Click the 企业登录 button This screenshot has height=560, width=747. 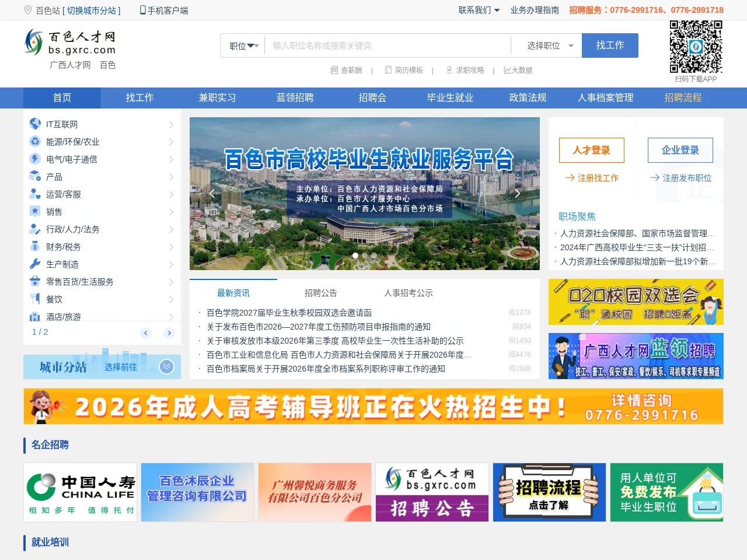tap(680, 150)
